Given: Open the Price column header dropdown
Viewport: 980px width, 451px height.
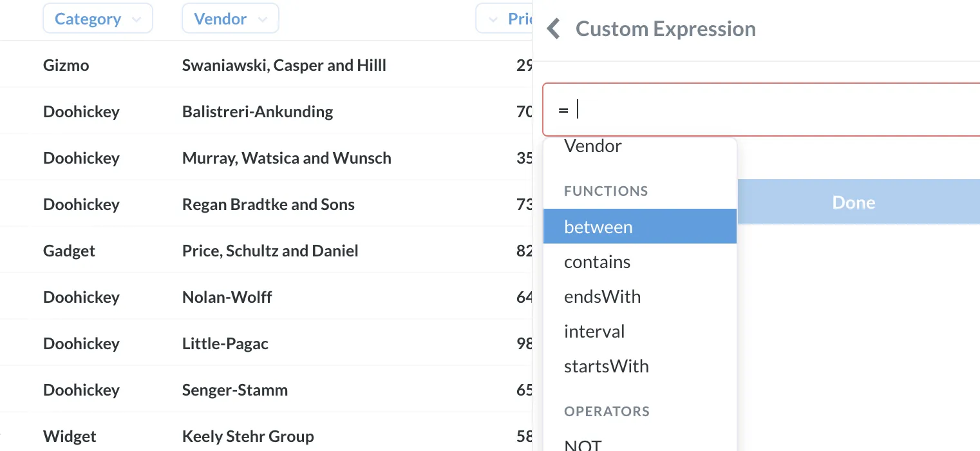Looking at the screenshot, I should coord(504,19).
